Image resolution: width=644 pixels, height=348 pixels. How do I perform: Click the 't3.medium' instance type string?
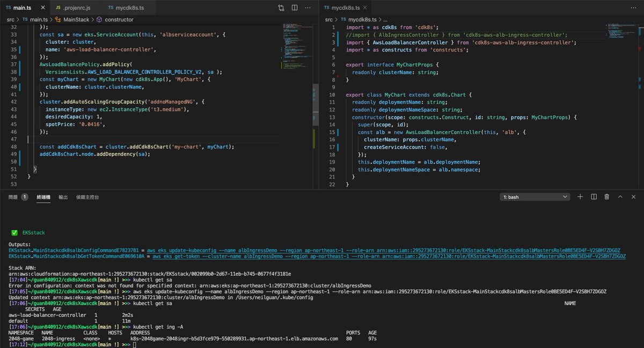[x=166, y=109]
